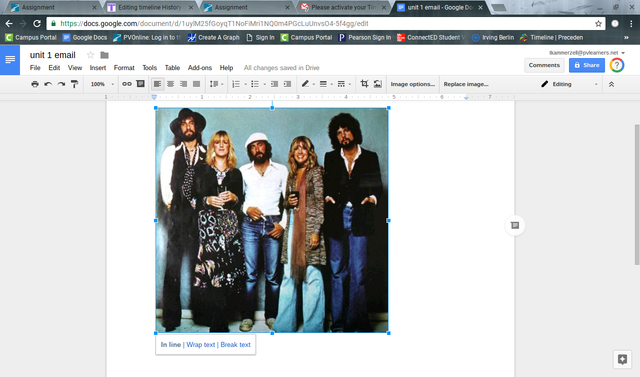Open the Chrome three-dot menu
The image size is (640, 377).
pos(631,24)
